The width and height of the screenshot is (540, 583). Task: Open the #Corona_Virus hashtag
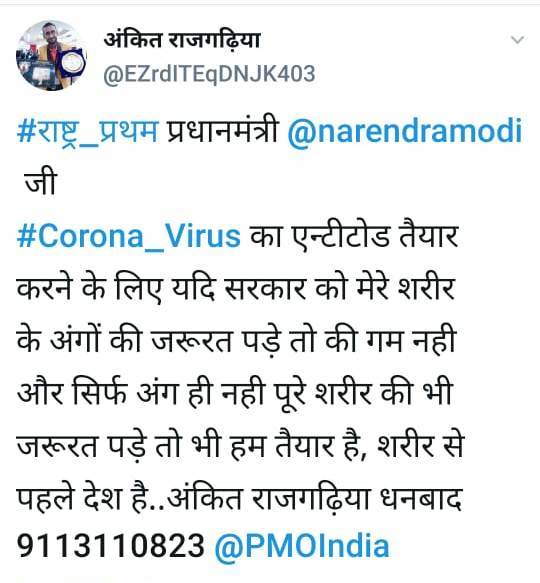point(129,236)
